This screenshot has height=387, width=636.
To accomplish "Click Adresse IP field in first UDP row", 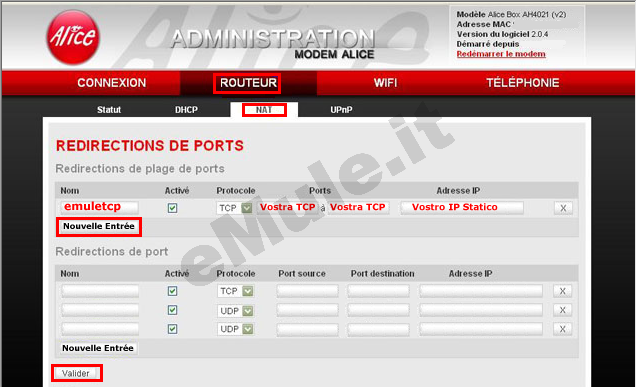I will [481, 310].
